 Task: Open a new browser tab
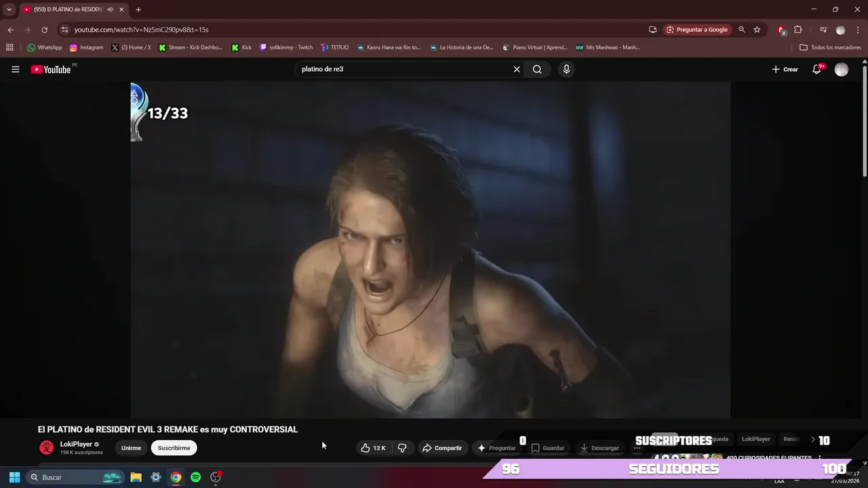coord(138,9)
